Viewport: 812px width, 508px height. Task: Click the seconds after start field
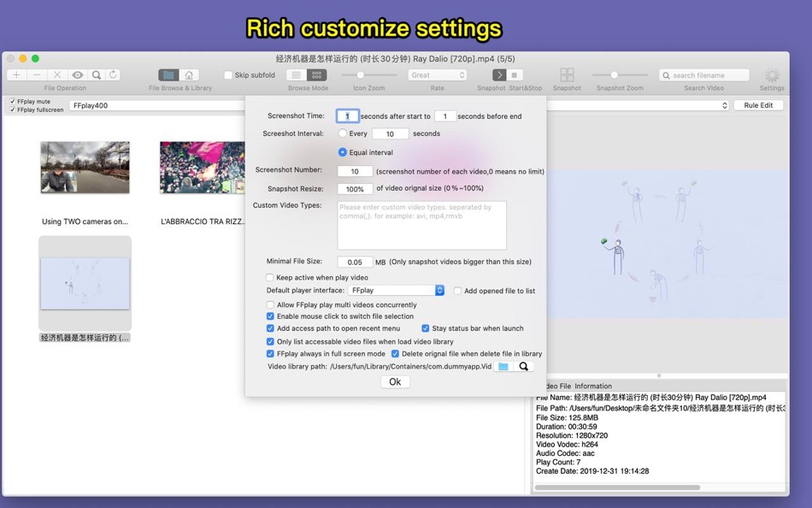tap(348, 116)
